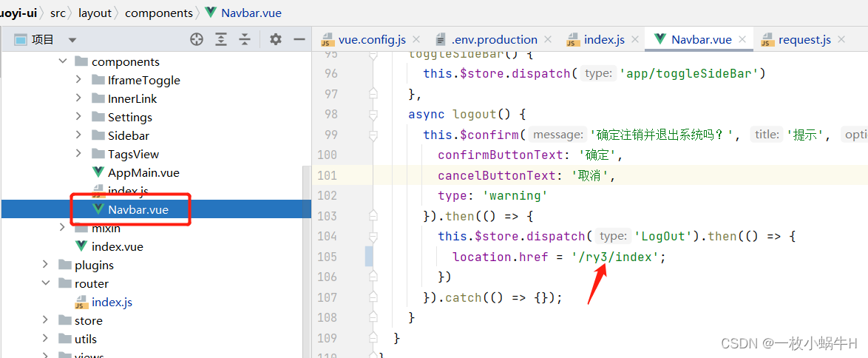
Task: Open AppMain.vue in the project tree
Action: [x=143, y=172]
